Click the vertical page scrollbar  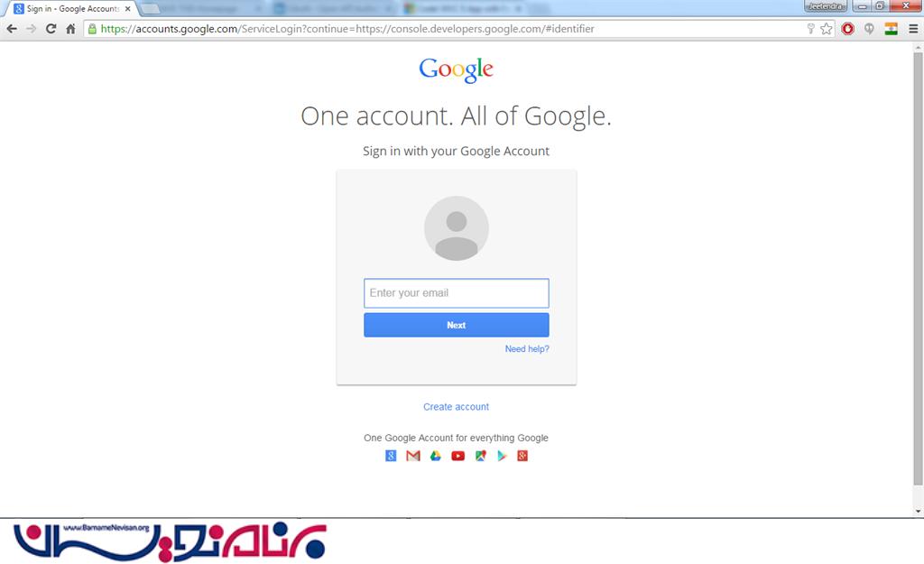(918, 268)
